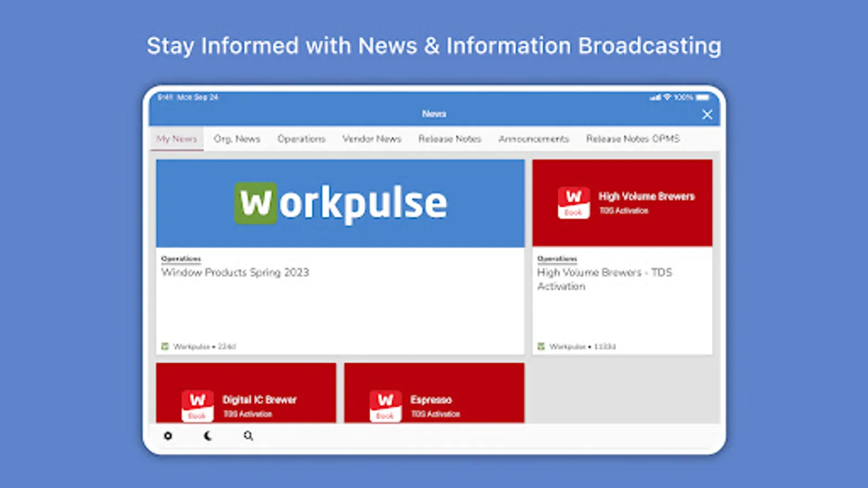Open High Volume Brewers - TDS Activation article
The image size is (868, 488).
click(x=604, y=279)
